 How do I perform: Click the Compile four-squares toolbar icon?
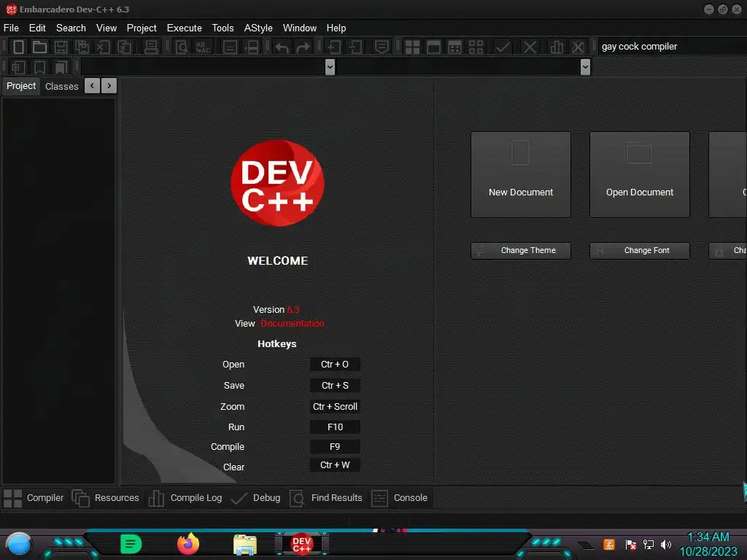click(412, 47)
